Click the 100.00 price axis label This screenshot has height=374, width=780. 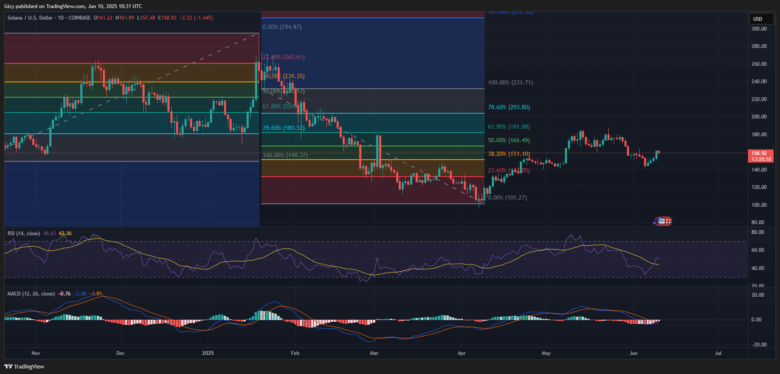758,205
